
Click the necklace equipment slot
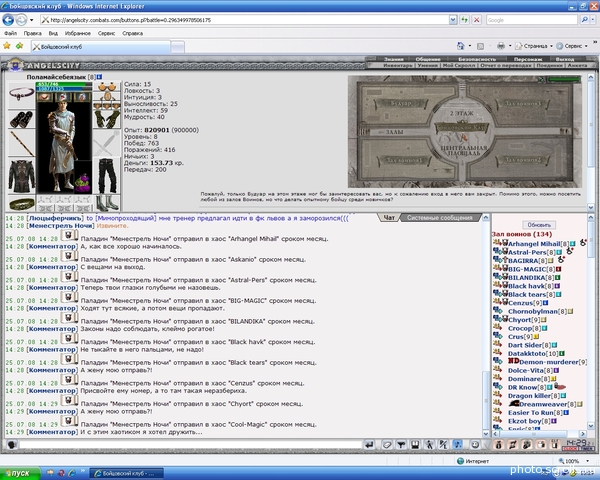point(22,93)
